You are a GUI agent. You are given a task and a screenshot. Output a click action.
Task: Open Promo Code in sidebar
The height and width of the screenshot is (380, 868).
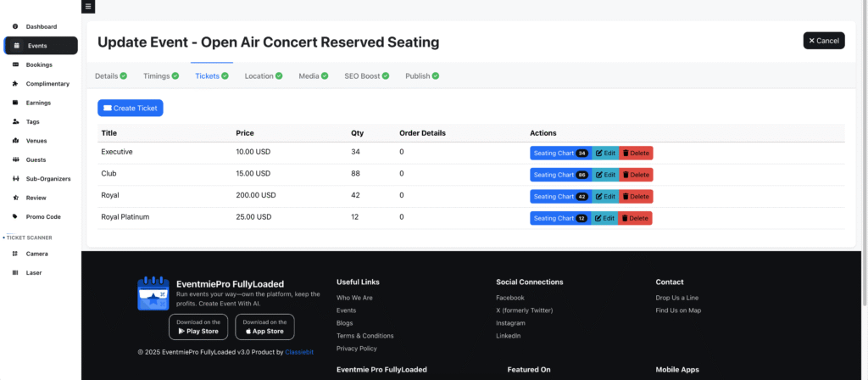[x=43, y=216]
